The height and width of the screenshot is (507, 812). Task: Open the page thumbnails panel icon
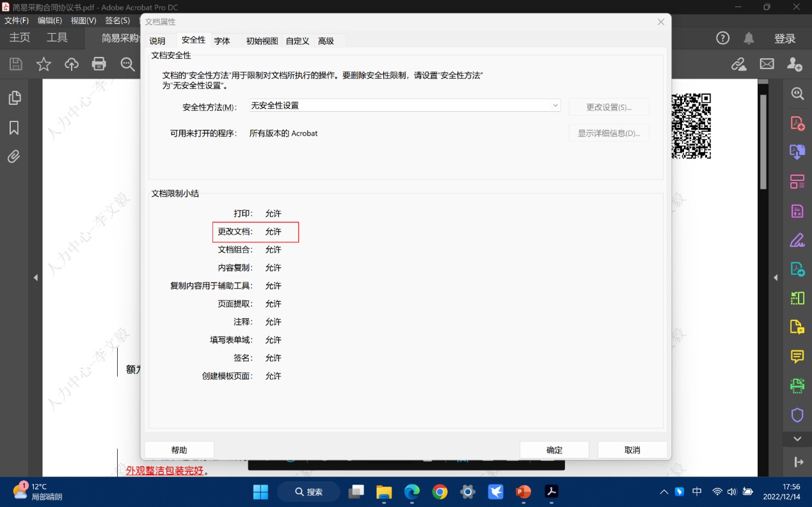(x=14, y=98)
